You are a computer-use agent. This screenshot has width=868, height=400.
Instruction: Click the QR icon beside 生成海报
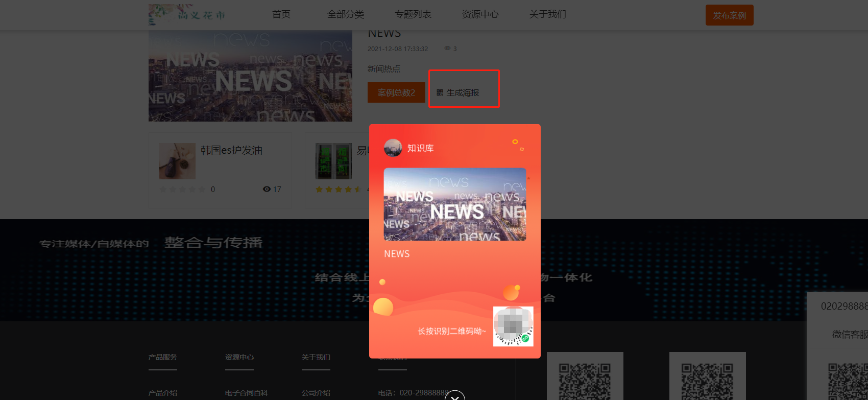click(440, 93)
